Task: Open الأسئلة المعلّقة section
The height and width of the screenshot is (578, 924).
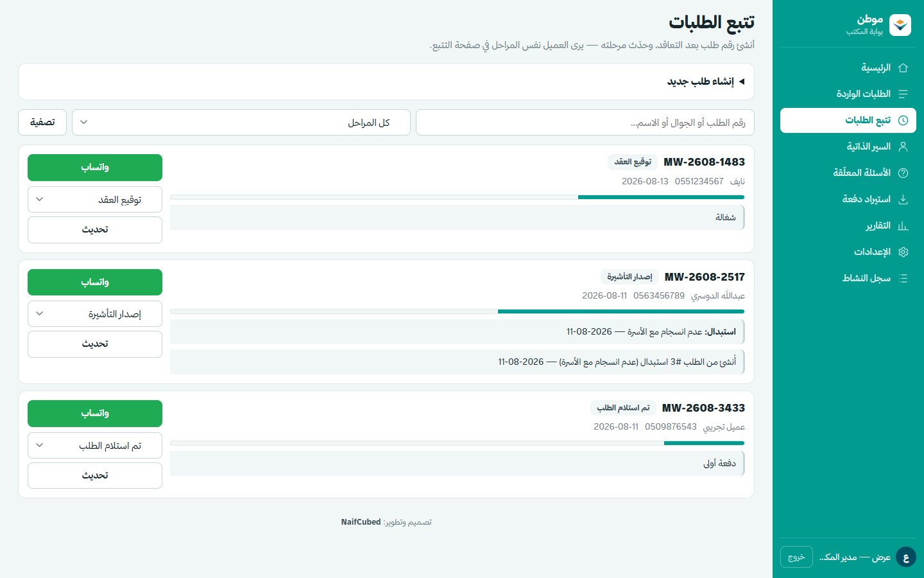Action: pos(848,173)
